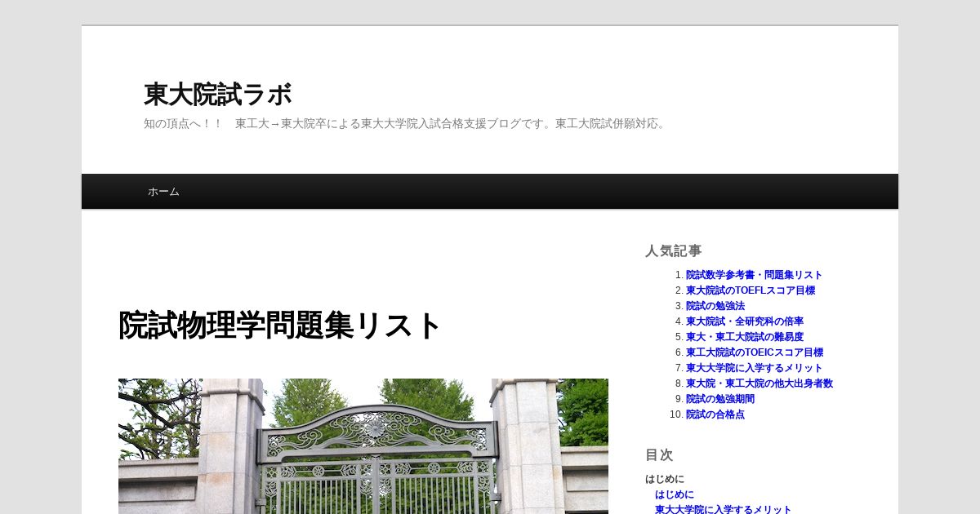Click the article heading 院試物理学問題集リスト

(x=279, y=326)
